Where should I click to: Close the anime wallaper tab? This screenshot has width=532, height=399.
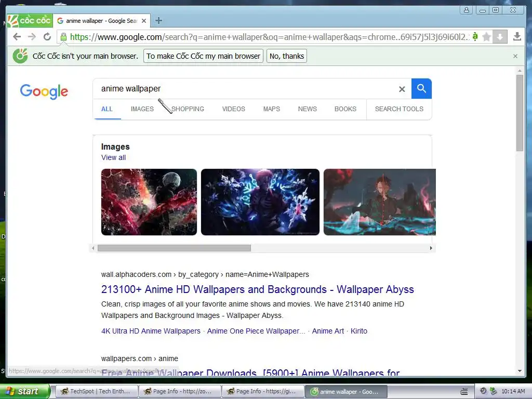[144, 21]
